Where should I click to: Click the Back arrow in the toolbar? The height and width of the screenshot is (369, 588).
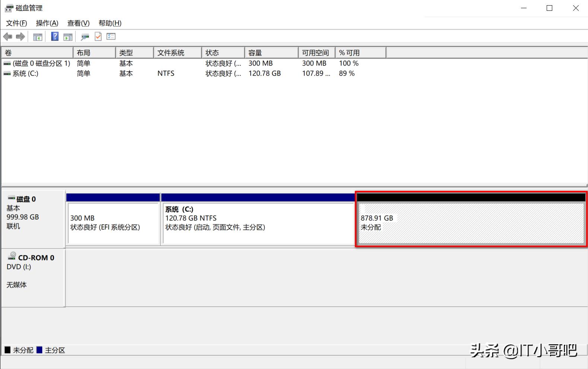pyautogui.click(x=7, y=37)
